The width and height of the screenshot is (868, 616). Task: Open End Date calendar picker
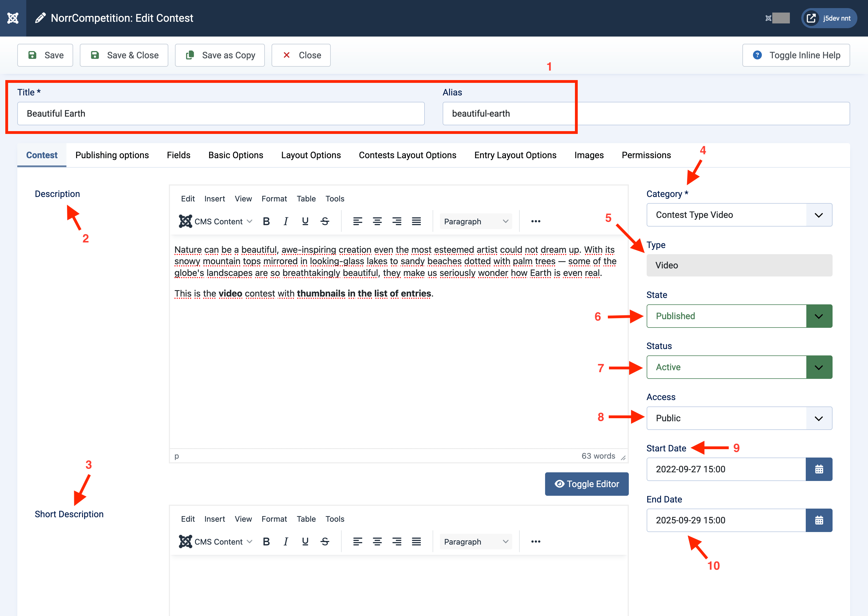819,520
